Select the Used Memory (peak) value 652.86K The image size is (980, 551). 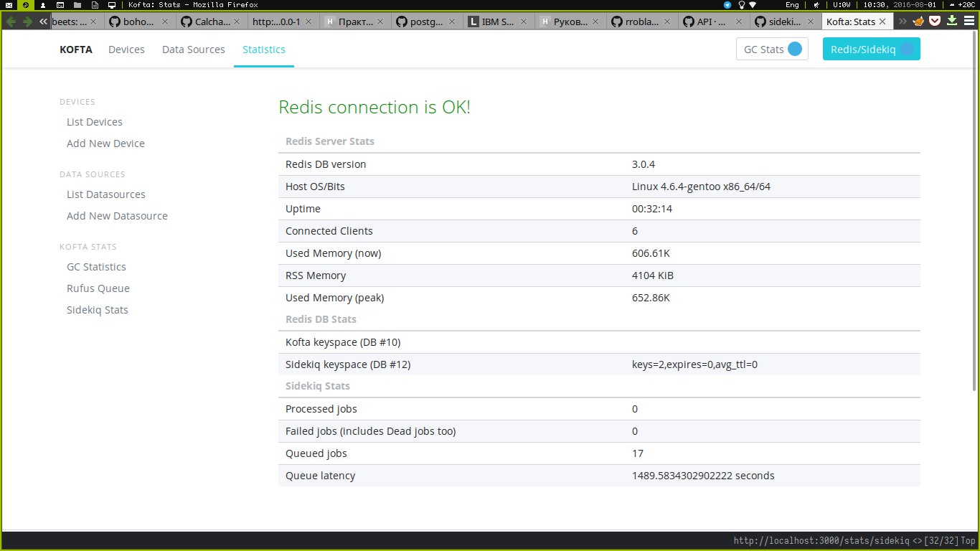(651, 298)
